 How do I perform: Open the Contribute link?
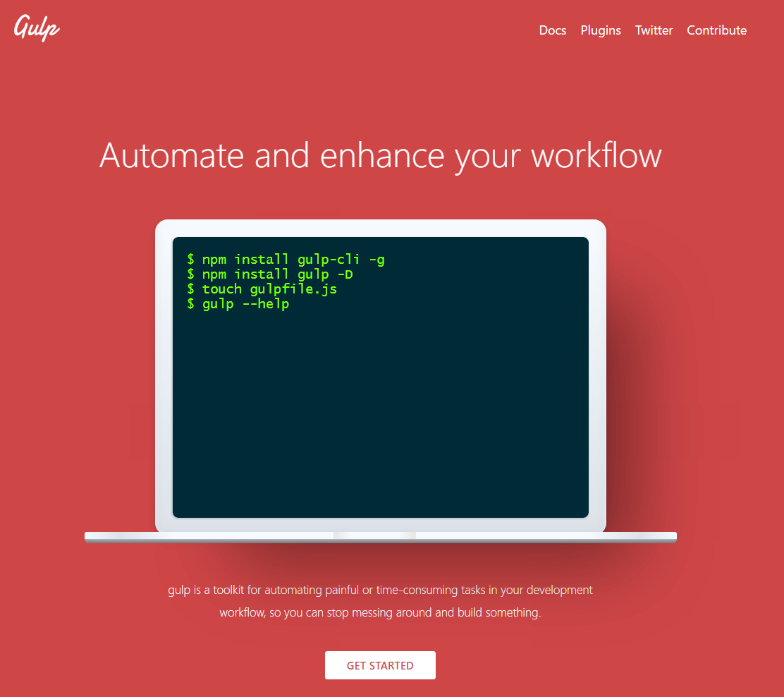[716, 30]
